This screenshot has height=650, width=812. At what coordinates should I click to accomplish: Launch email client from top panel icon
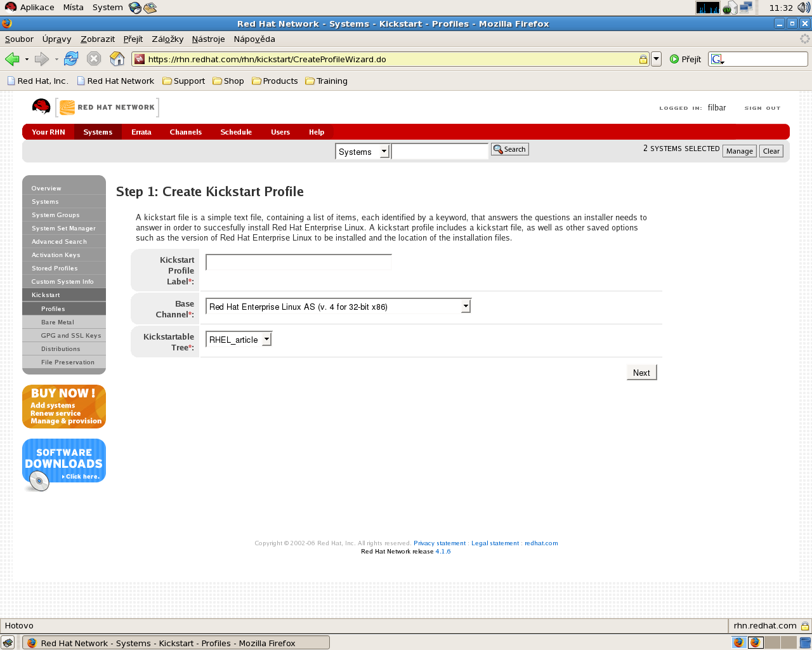pyautogui.click(x=150, y=8)
